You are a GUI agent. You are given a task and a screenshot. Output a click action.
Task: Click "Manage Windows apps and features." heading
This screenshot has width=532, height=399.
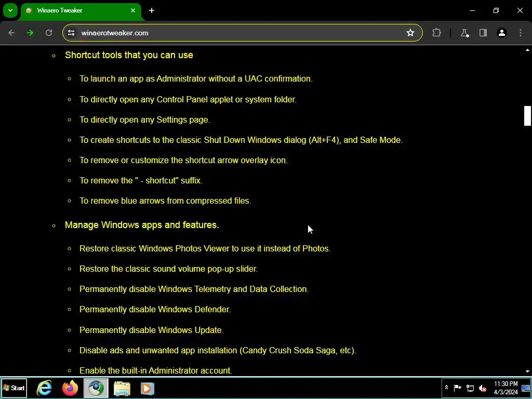pyautogui.click(x=142, y=225)
